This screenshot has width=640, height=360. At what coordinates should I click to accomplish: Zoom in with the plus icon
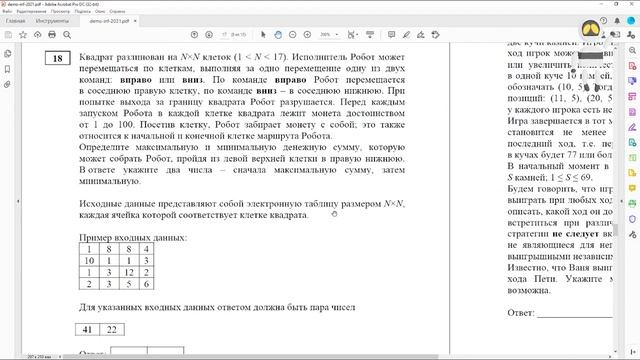307,35
